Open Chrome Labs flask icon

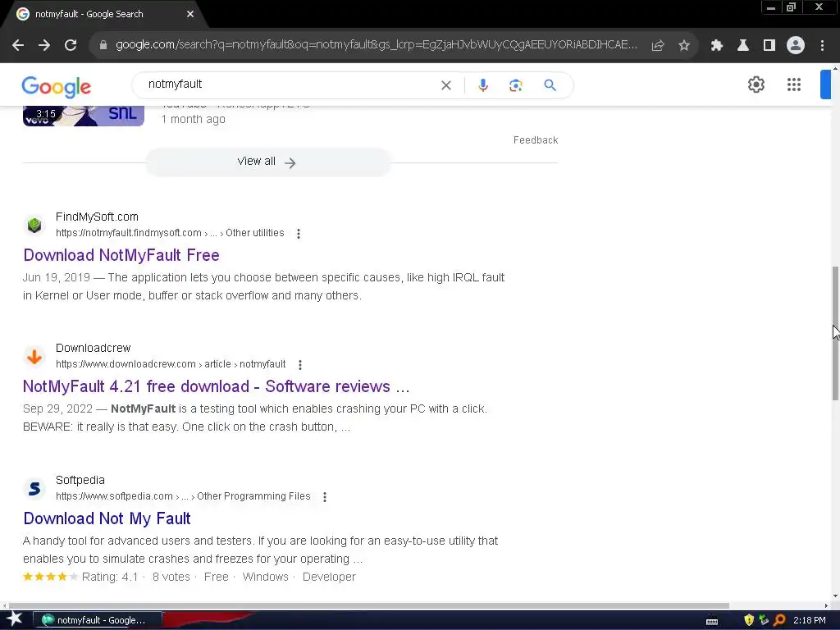pyautogui.click(x=743, y=45)
